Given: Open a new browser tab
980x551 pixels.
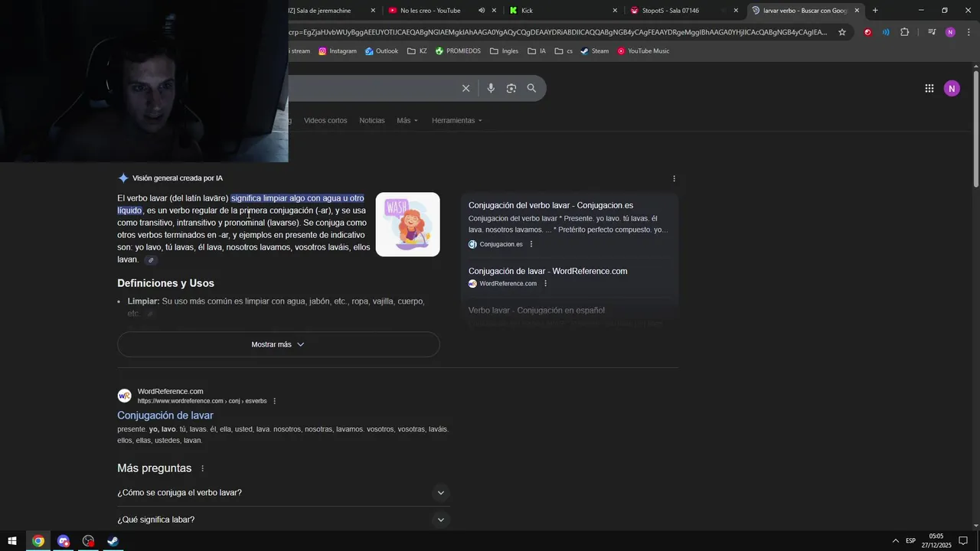Looking at the screenshot, I should [875, 10].
